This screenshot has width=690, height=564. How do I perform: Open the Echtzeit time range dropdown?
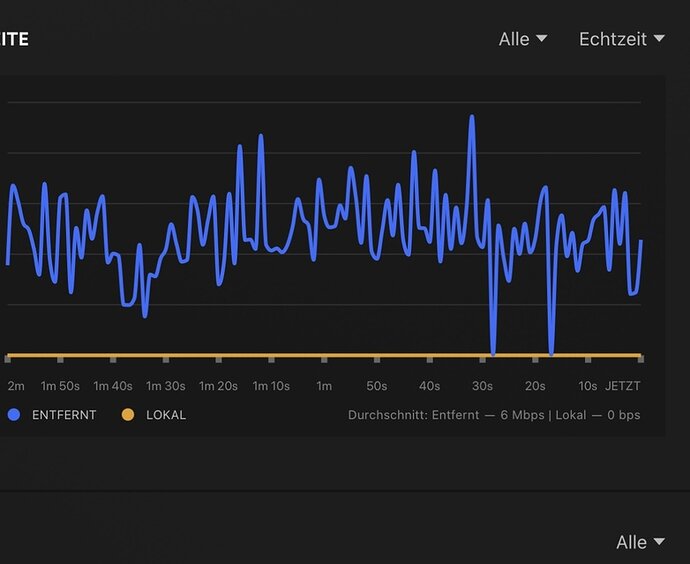pyautogui.click(x=621, y=39)
